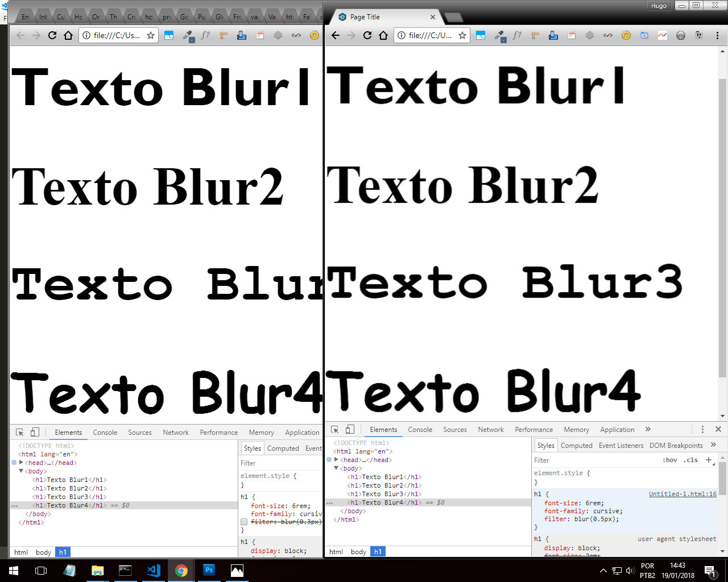Viewport: 728px width, 582px height.
Task: Activate inspect element picker in right DevTools
Action: 335,429
